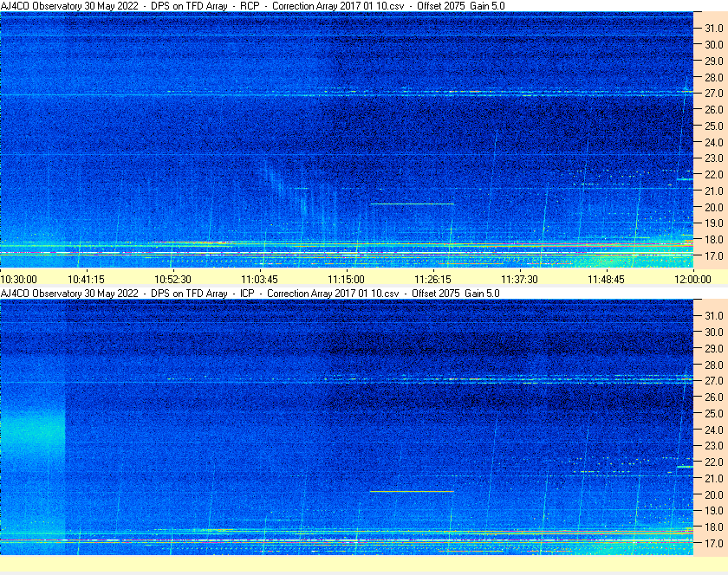Image resolution: width=728 pixels, height=575 pixels.
Task: Click 27.0 frequency label on ICP plot
Action: click(714, 380)
